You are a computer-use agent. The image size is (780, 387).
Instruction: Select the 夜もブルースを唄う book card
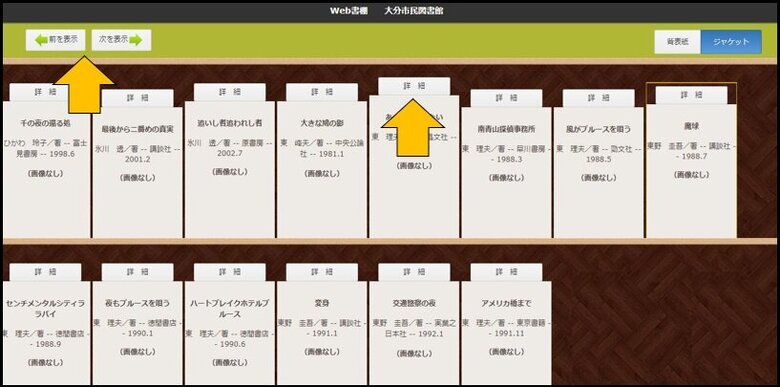coord(138,333)
